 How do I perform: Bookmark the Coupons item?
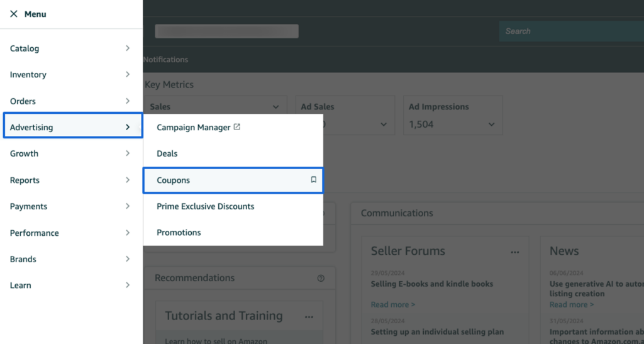coord(314,180)
